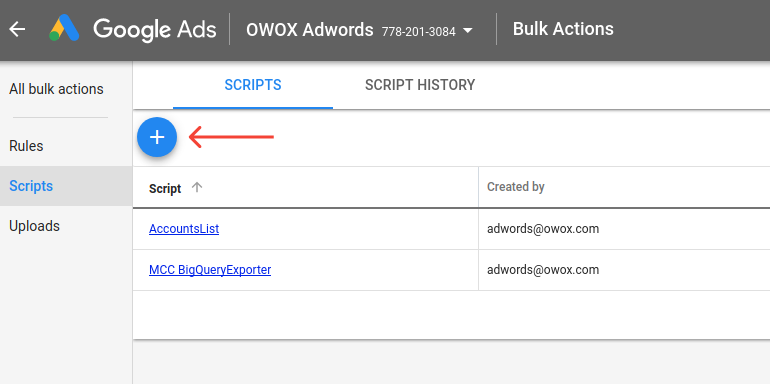This screenshot has height=384, width=770.
Task: Click the Bulk Actions page title
Action: point(563,29)
